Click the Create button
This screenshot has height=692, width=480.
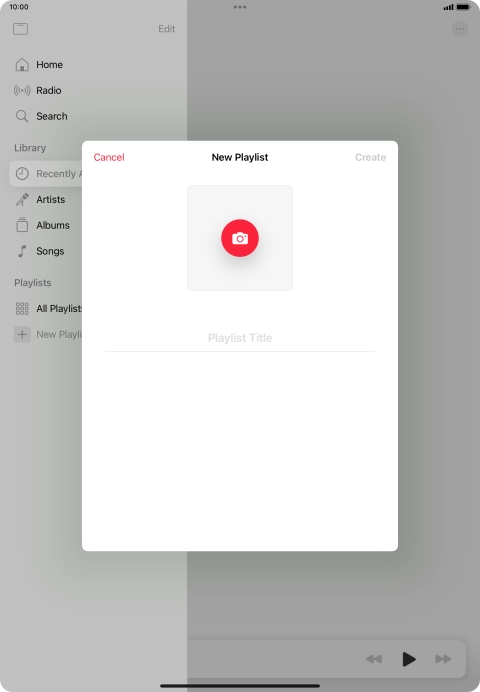pos(370,157)
